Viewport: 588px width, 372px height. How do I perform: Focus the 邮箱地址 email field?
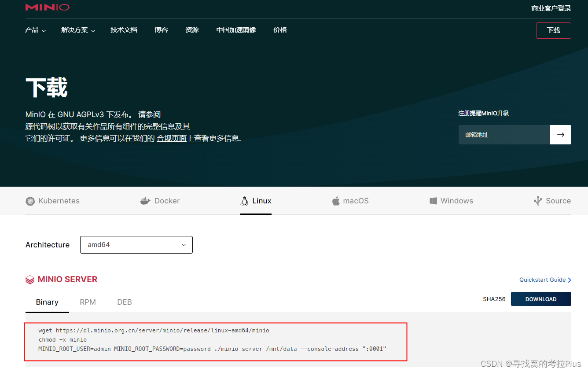[x=504, y=135]
